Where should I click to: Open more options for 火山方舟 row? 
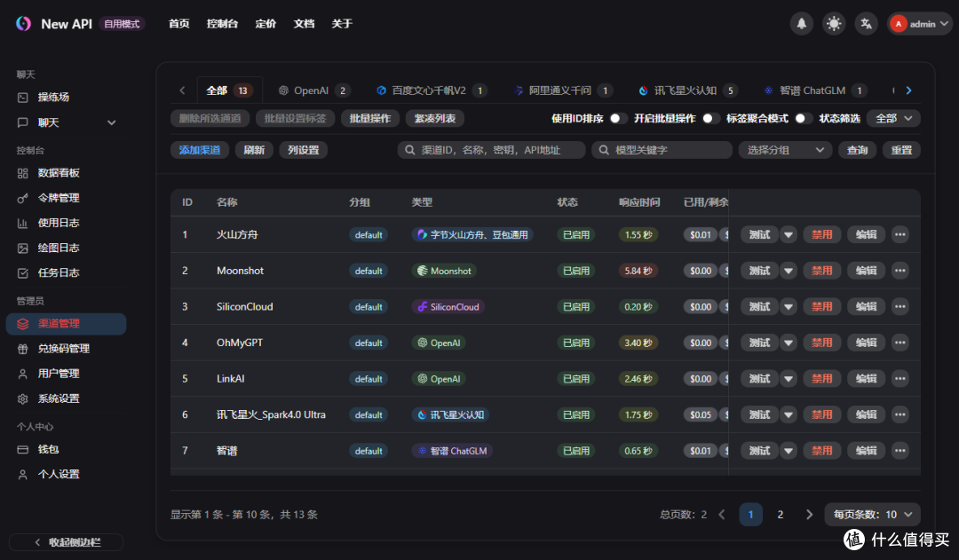click(900, 235)
